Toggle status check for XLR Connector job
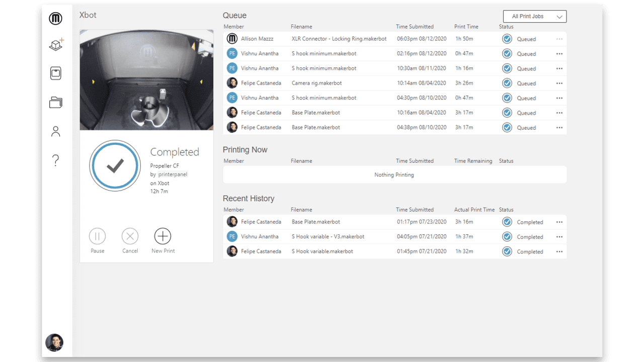This screenshot has width=644, height=362. (507, 39)
